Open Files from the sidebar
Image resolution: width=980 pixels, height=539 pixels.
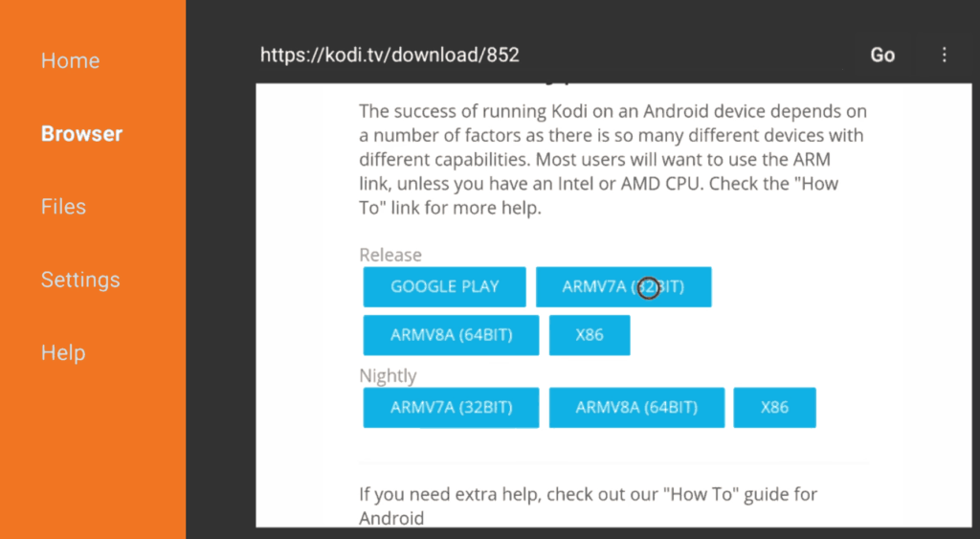pyautogui.click(x=63, y=207)
